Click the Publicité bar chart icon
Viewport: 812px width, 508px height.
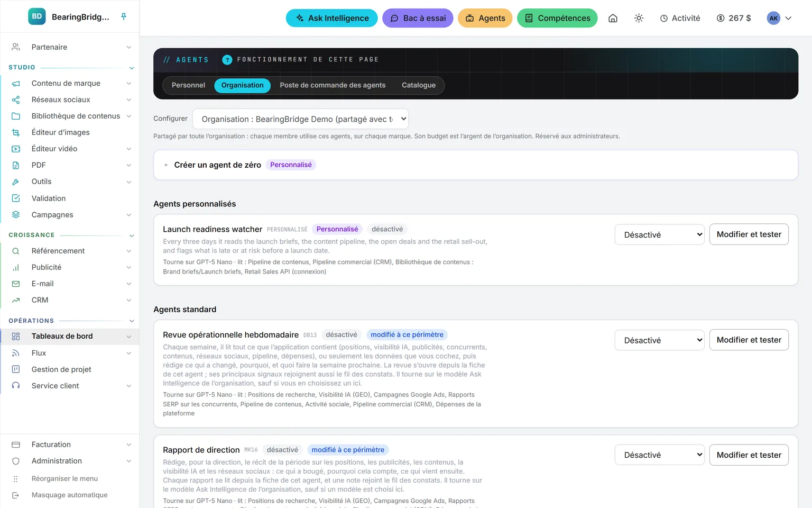(16, 267)
